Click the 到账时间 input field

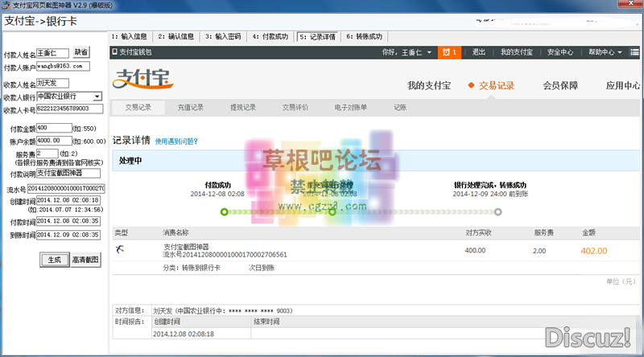pos(68,235)
